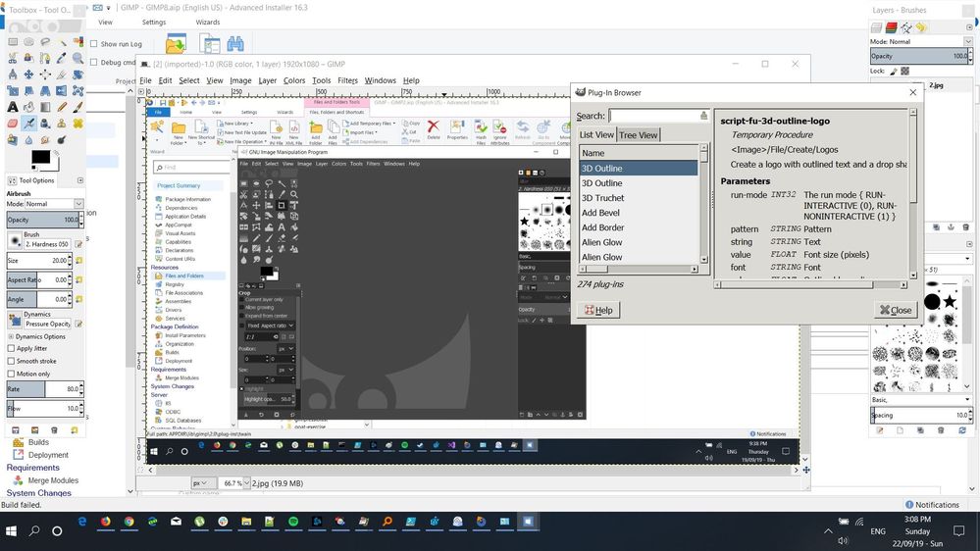Select the Ellipse Select tool

pos(28,42)
